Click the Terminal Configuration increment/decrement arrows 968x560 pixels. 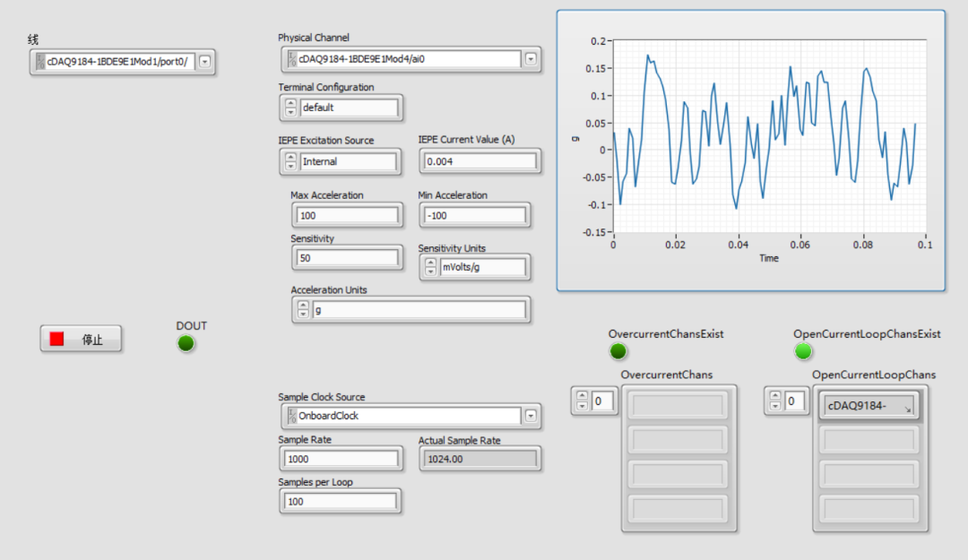(290, 108)
